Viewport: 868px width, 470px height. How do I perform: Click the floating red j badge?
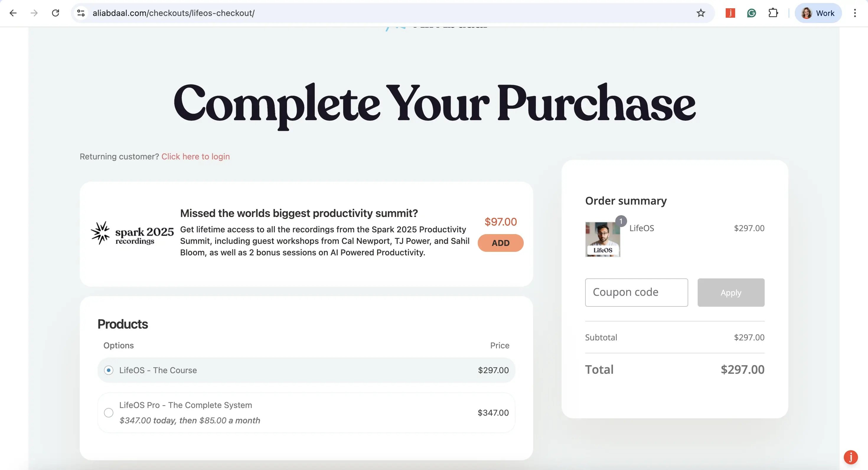[851, 457]
